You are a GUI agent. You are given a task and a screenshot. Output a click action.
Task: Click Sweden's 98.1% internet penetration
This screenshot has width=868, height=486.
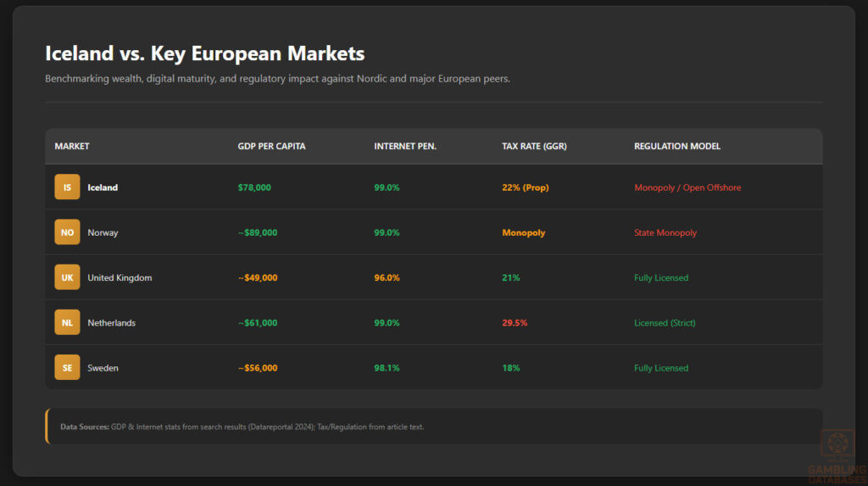click(387, 368)
